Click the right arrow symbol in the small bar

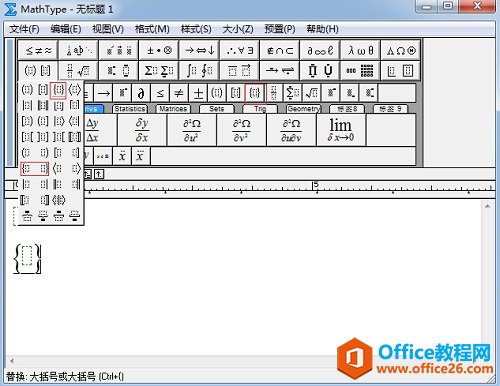[104, 93]
